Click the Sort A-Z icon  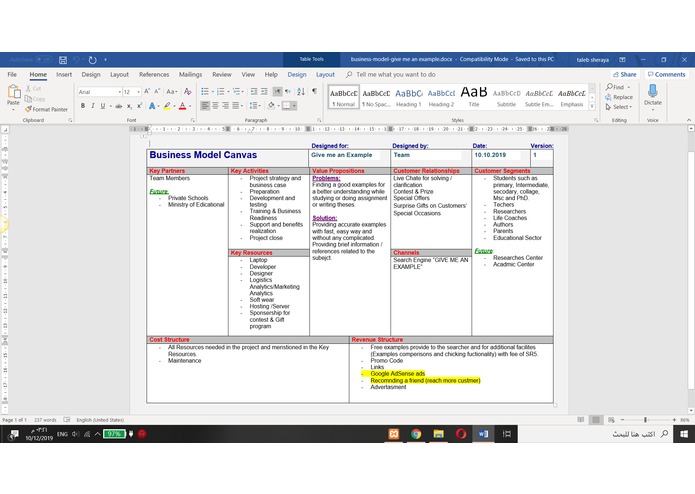click(301, 92)
